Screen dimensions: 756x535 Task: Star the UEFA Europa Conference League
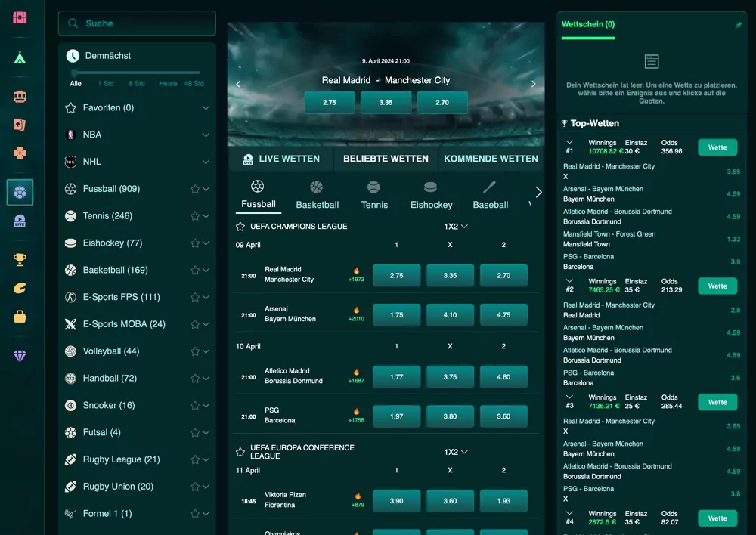coord(240,452)
